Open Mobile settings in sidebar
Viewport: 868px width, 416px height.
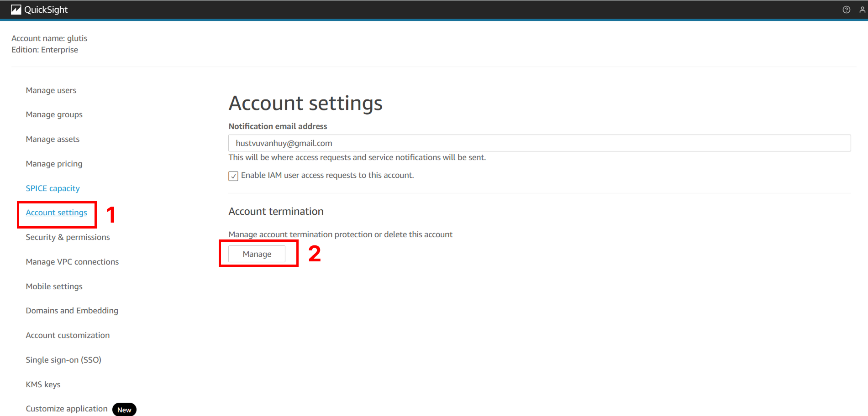coord(54,286)
